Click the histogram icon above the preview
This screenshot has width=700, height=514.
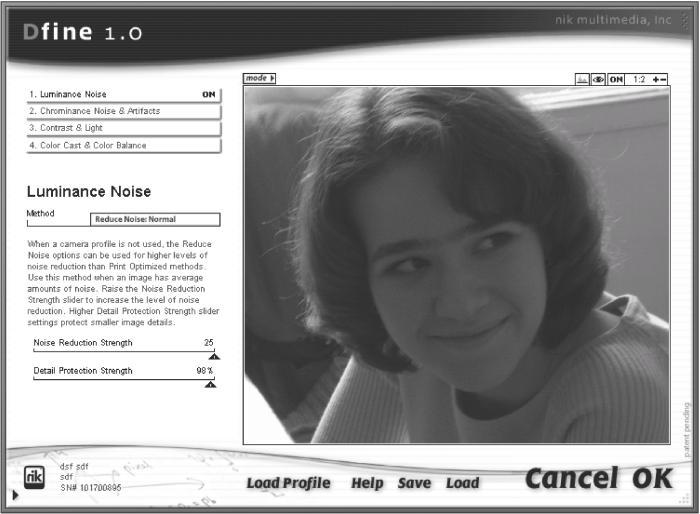[x=582, y=79]
